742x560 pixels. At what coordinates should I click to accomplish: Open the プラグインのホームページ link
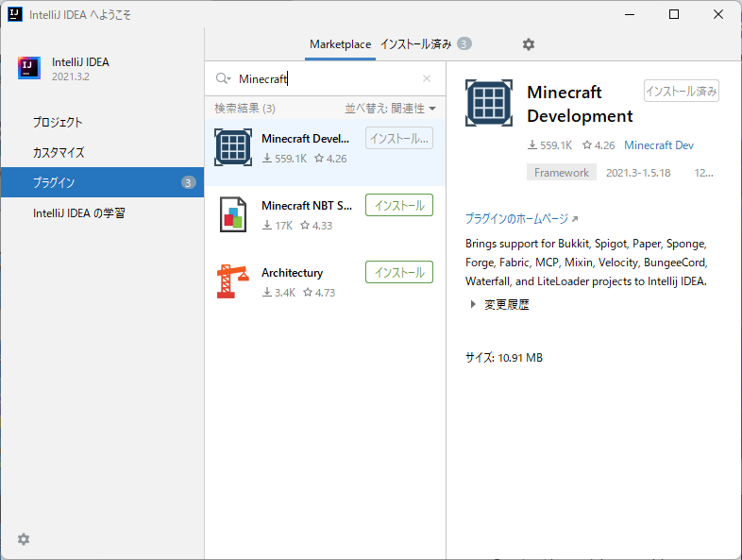(521, 218)
